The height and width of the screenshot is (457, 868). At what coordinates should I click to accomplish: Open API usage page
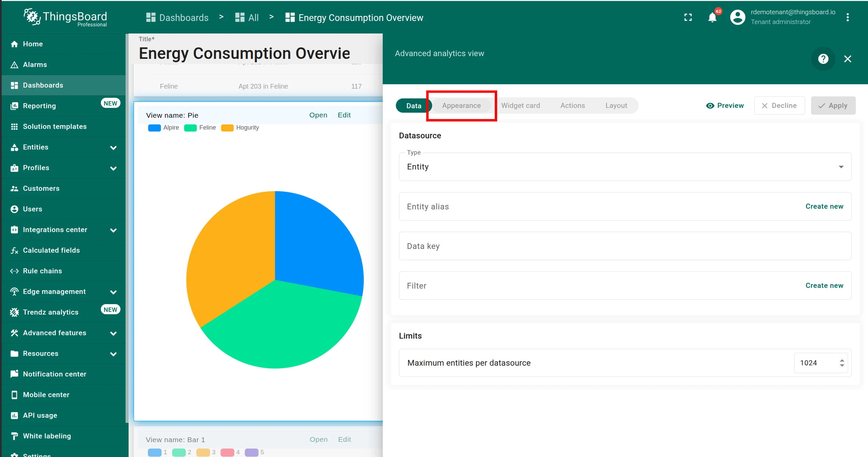pos(63,415)
